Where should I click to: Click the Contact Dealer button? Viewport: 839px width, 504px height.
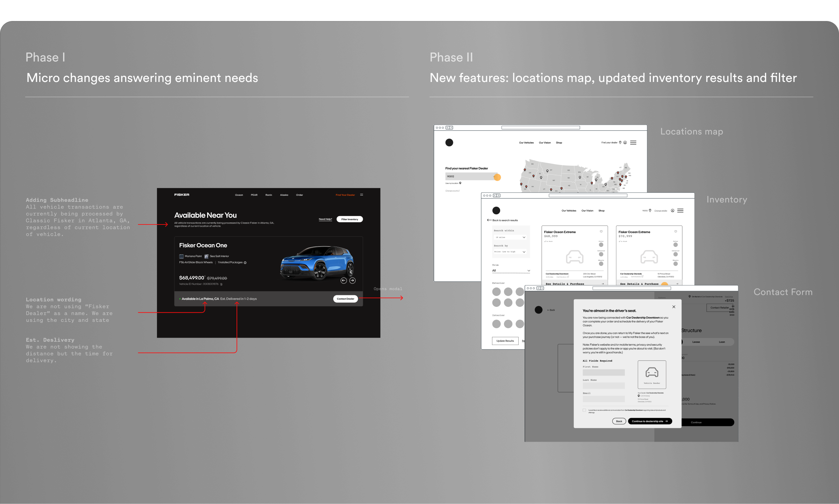[346, 299]
